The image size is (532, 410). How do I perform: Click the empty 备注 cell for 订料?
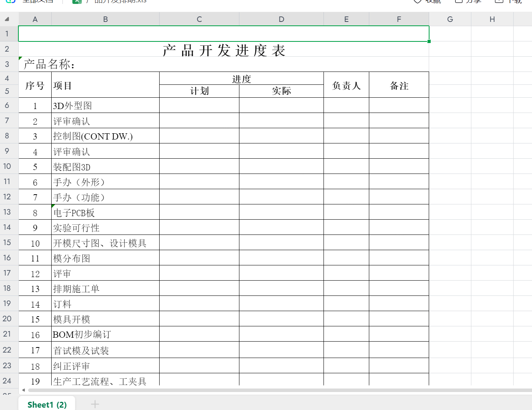click(x=399, y=304)
